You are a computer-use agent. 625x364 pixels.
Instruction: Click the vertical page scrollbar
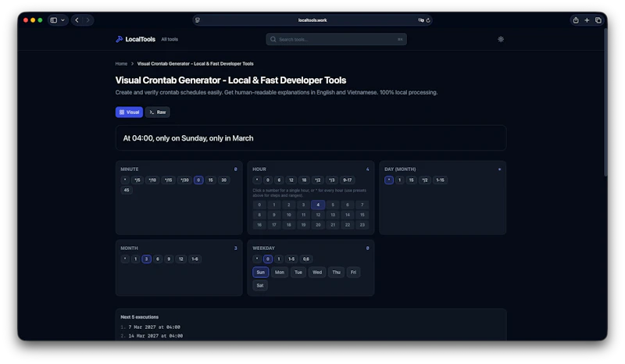[x=605, y=104]
